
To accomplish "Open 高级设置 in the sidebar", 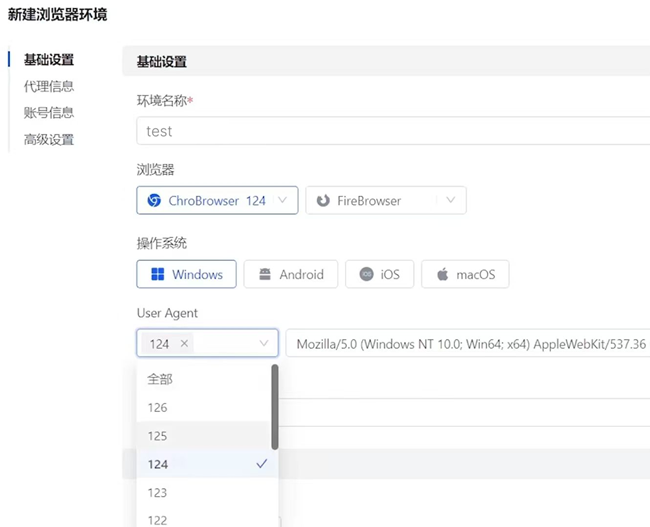I will coord(49,139).
